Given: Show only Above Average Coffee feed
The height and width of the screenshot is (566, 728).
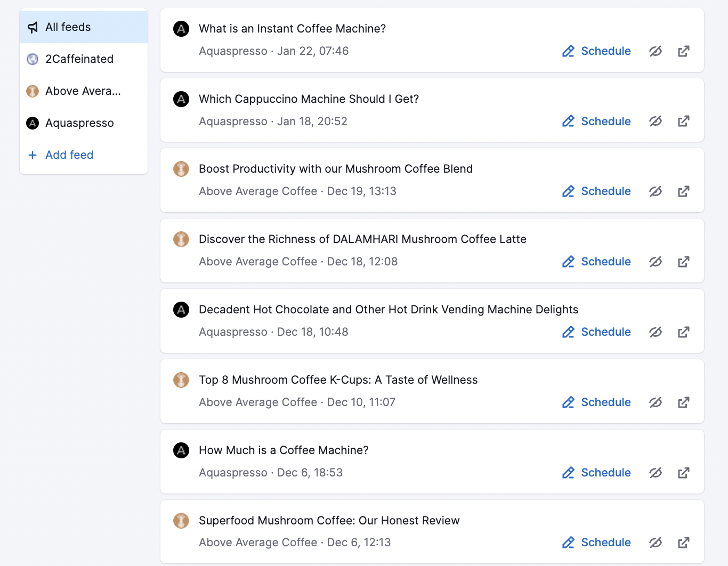Looking at the screenshot, I should [x=83, y=91].
